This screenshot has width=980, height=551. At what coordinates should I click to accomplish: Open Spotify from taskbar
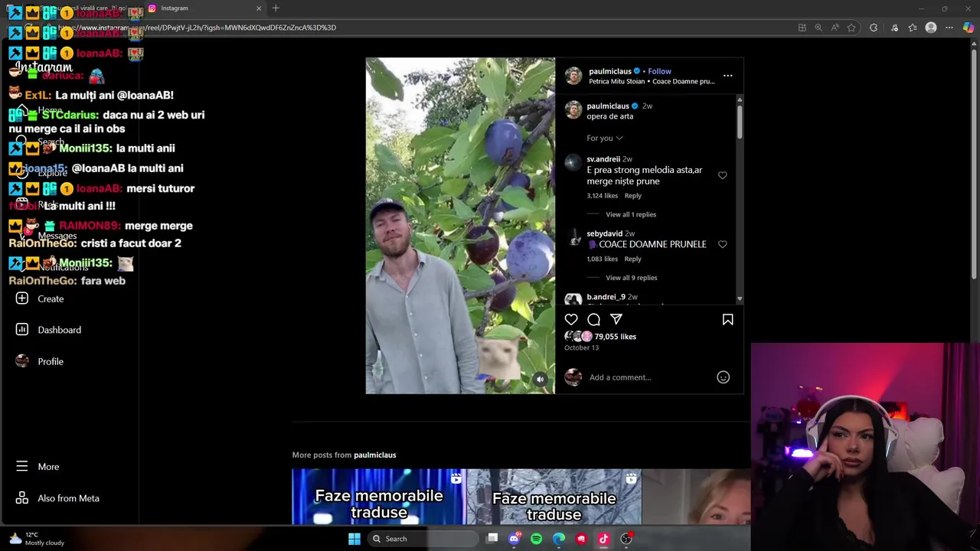pos(536,539)
